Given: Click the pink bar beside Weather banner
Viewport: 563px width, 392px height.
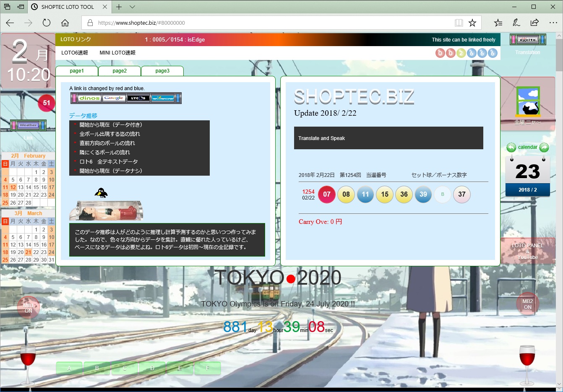Looking at the screenshot, I should [x=14, y=125].
